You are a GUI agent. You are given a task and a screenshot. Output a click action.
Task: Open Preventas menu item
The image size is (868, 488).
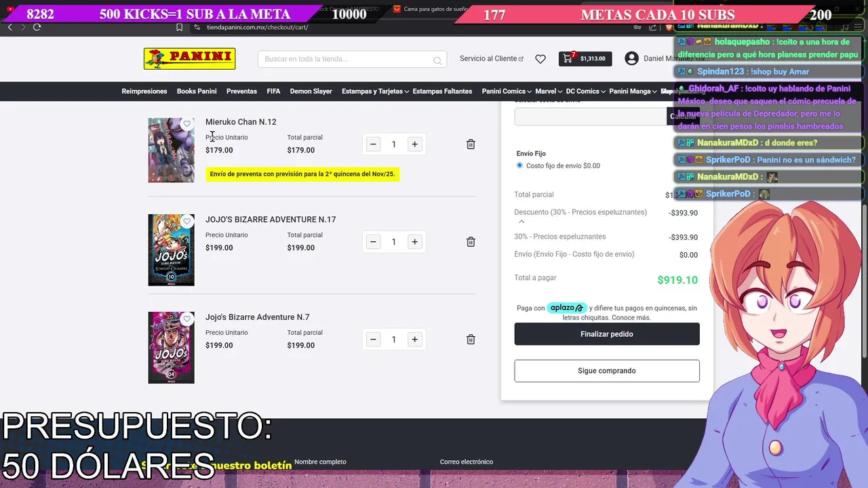click(x=241, y=91)
